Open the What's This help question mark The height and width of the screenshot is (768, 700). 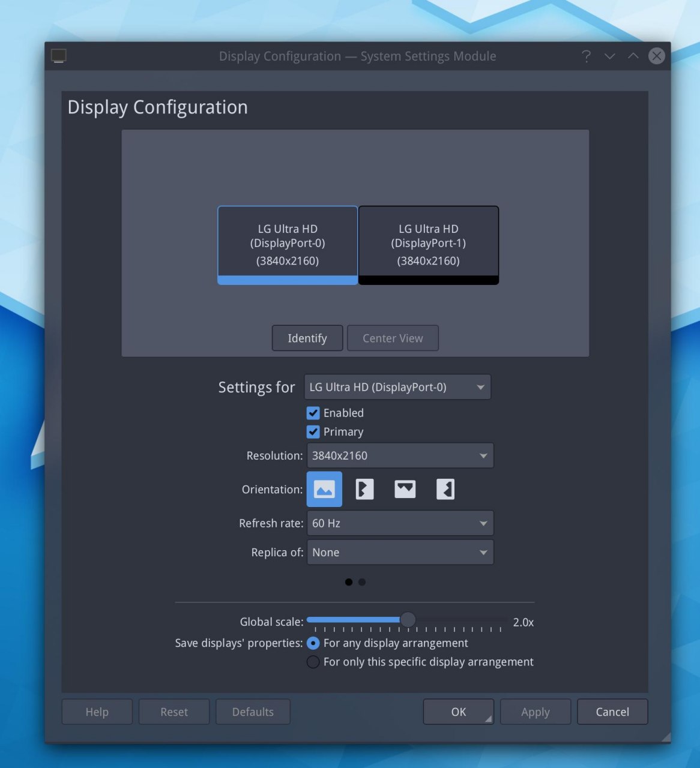pos(586,56)
